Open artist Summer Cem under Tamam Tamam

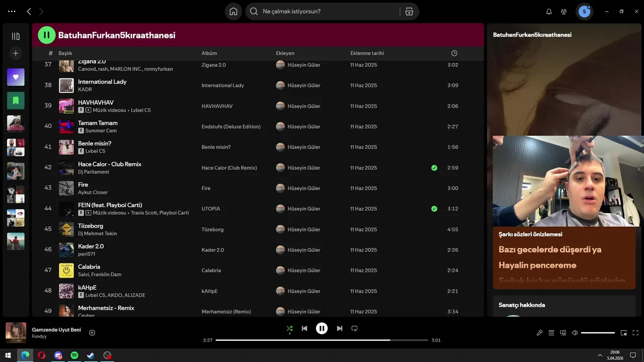[x=101, y=131]
